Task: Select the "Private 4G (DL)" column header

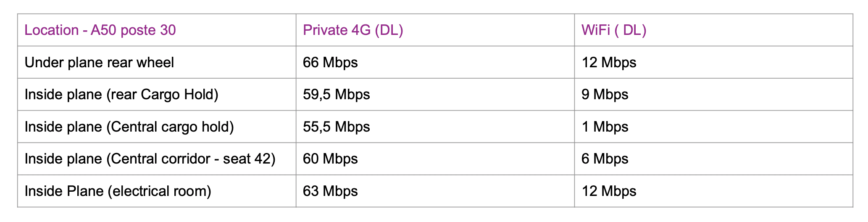Action: [353, 30]
